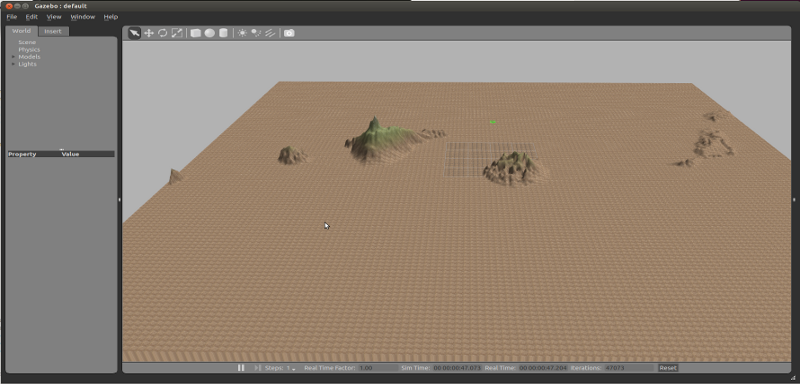
Task: Insert a sphere shape
Action: [209, 33]
